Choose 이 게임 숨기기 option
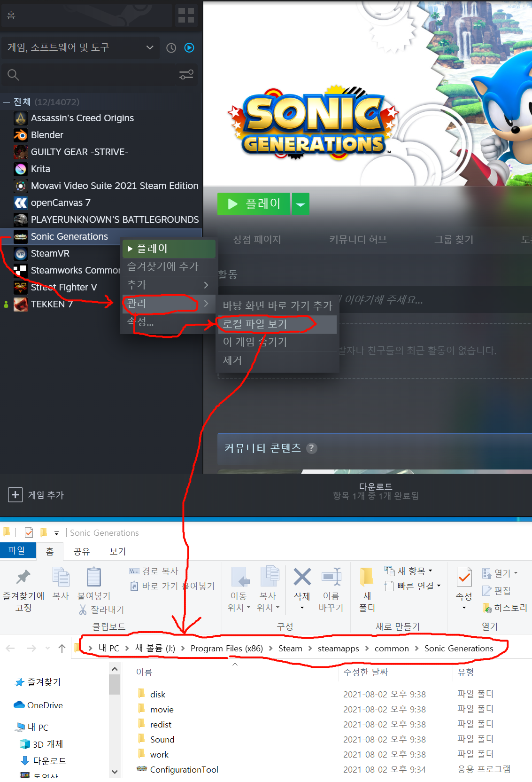This screenshot has height=782, width=532. [x=278, y=342]
